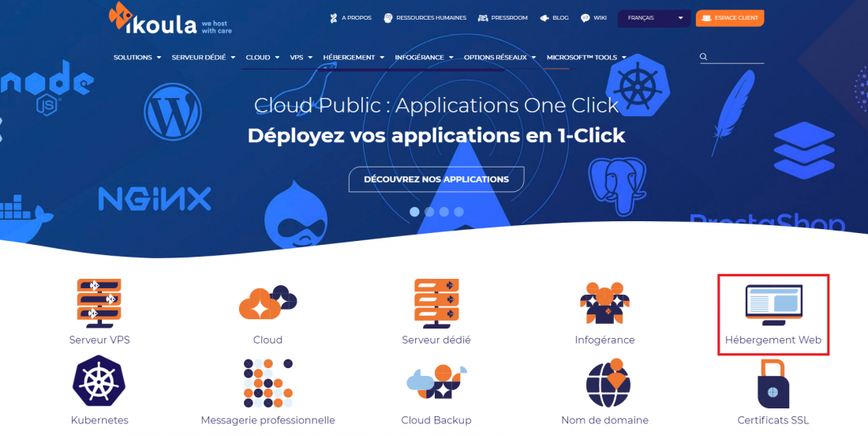Select the Cloud product icon
Image resolution: width=868 pixels, height=436 pixels.
(x=268, y=303)
